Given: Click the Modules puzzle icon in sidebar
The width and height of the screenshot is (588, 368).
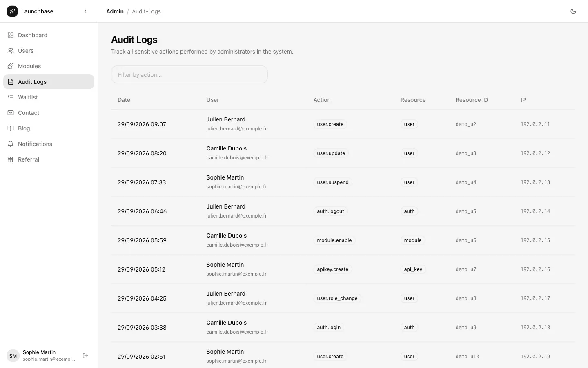Looking at the screenshot, I should click(x=11, y=66).
